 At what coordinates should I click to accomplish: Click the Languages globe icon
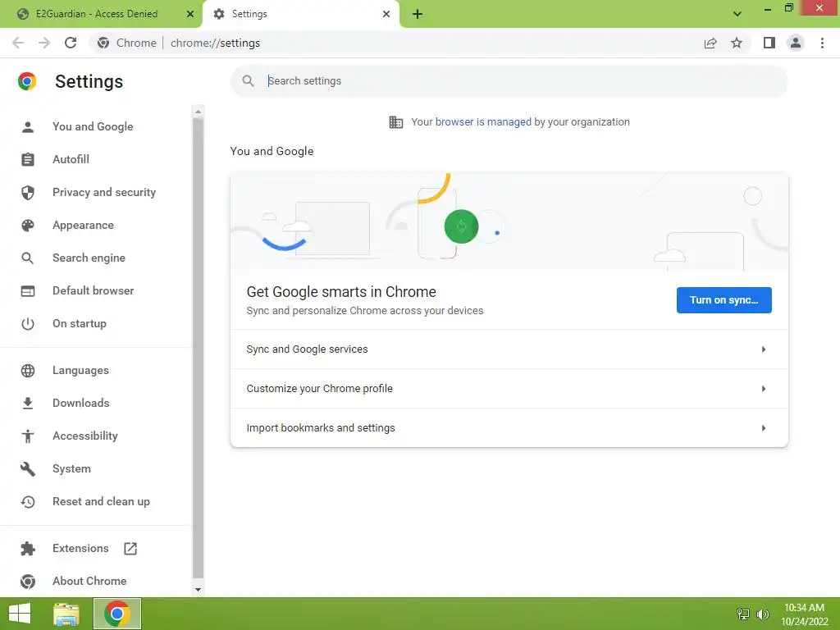pyautogui.click(x=28, y=370)
